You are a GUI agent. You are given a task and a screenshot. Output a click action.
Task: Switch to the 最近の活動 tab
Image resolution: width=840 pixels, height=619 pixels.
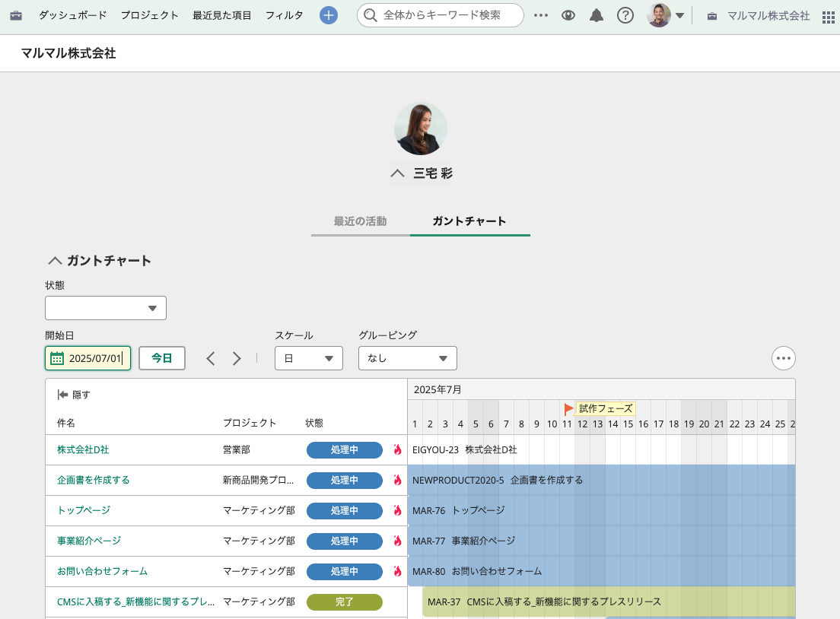(360, 221)
